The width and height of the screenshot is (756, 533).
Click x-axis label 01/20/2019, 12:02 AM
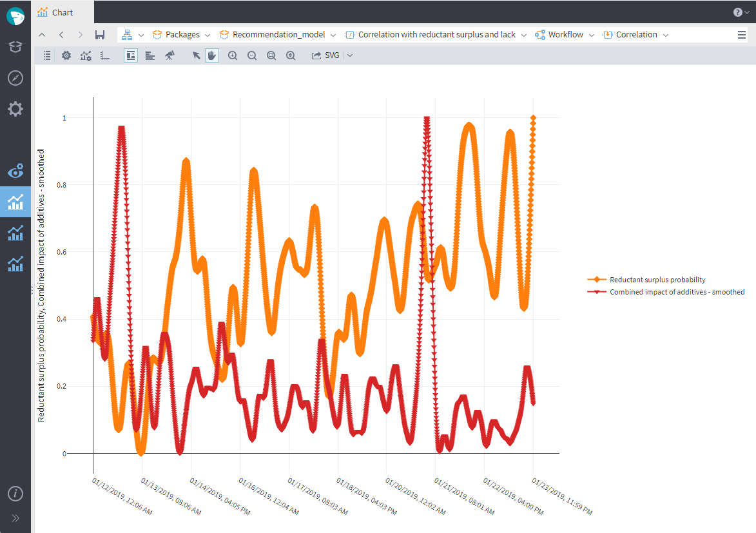(x=416, y=496)
